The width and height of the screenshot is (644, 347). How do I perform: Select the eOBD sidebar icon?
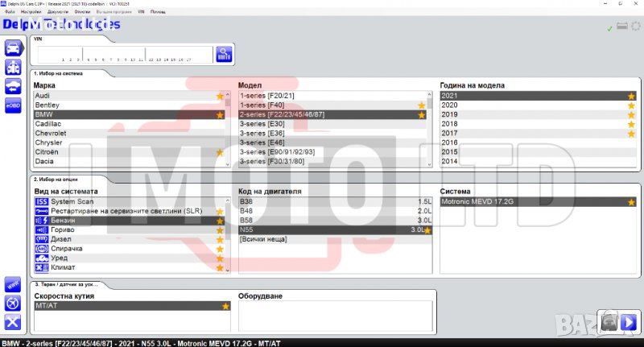pyautogui.click(x=14, y=106)
